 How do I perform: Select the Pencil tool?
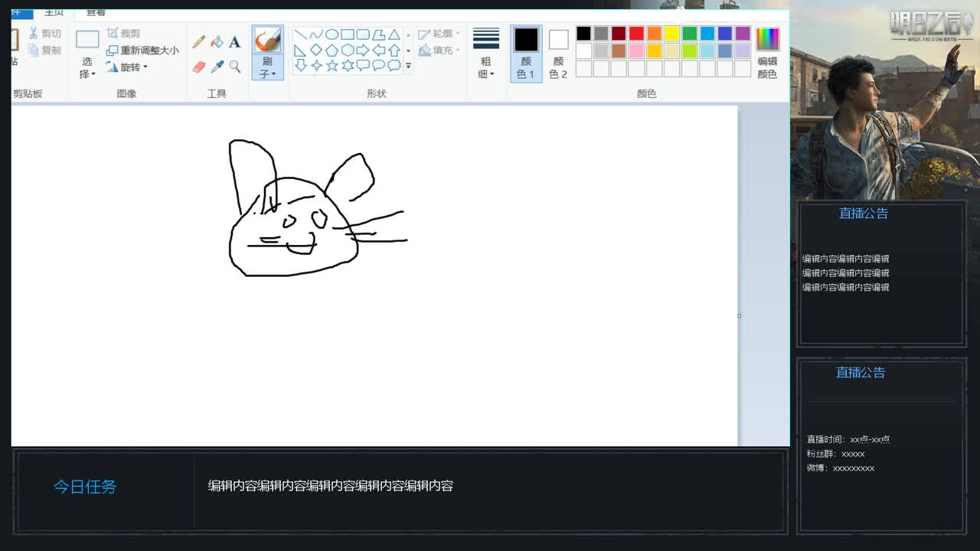199,42
